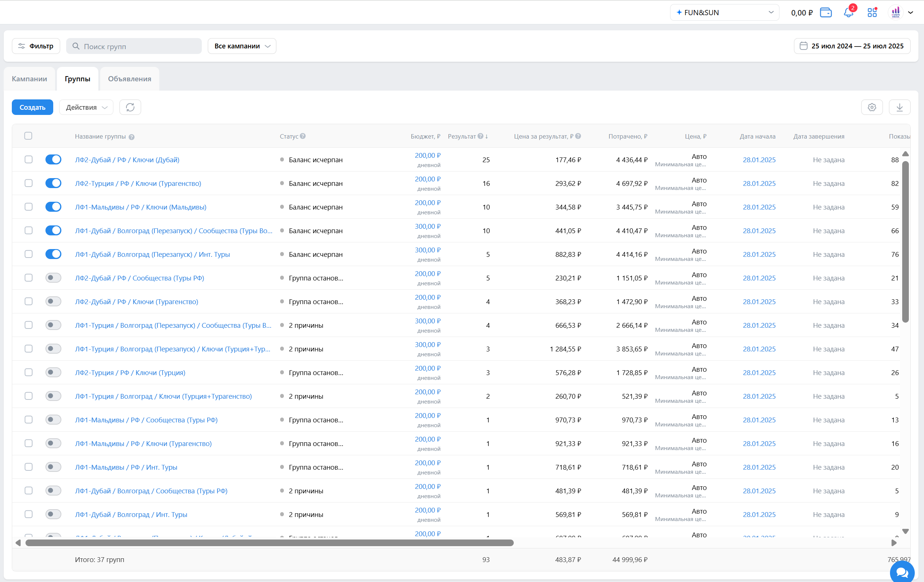The height and width of the screenshot is (582, 924).
Task: Open the support chat bubble
Action: (902, 572)
